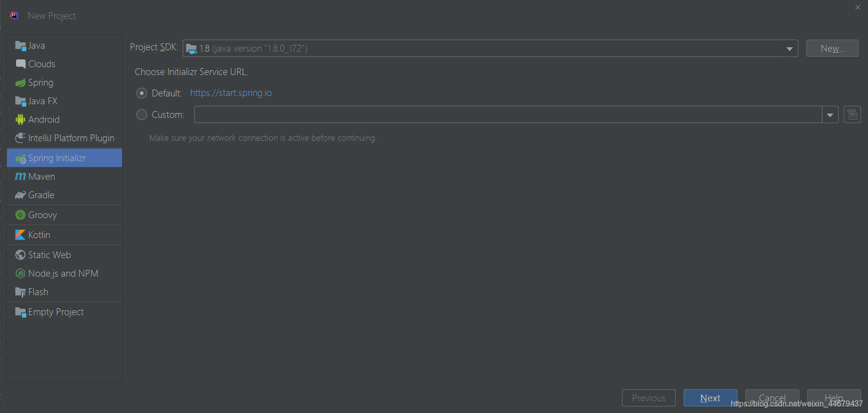868x413 pixels.
Task: Choose Spring Initializr label
Action: (57, 158)
